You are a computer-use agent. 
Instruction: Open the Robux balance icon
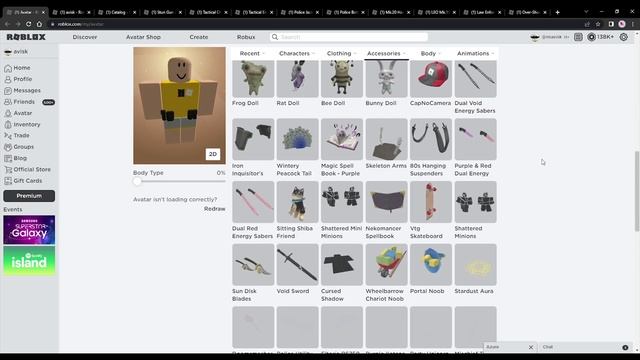[x=591, y=37]
